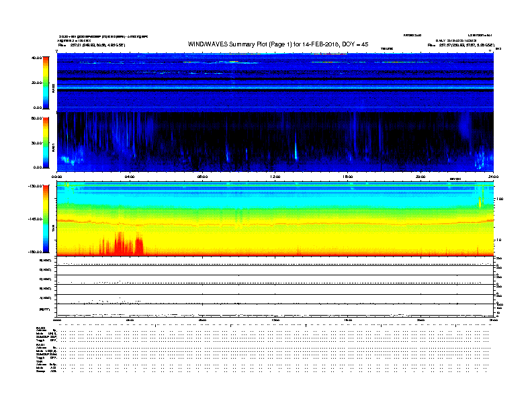Click the 12:00 tick label below RAD1

275,177
